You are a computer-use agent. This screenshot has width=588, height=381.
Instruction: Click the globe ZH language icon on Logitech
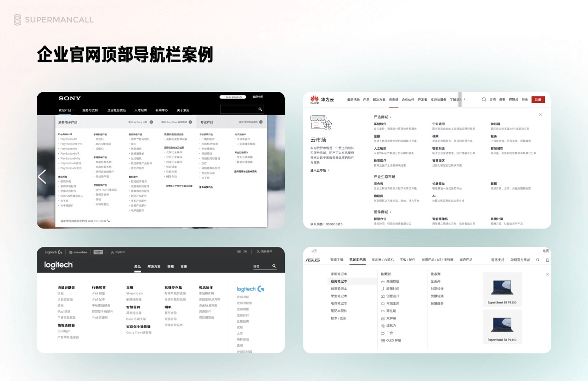point(238,252)
